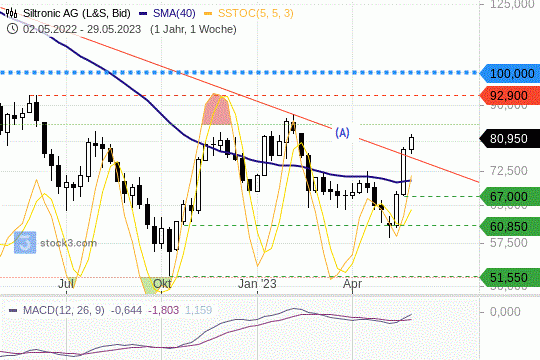Viewport: 540px width, 360px height.
Task: Click the MACD(12, 26, 9) indicator label
Action: [64, 310]
